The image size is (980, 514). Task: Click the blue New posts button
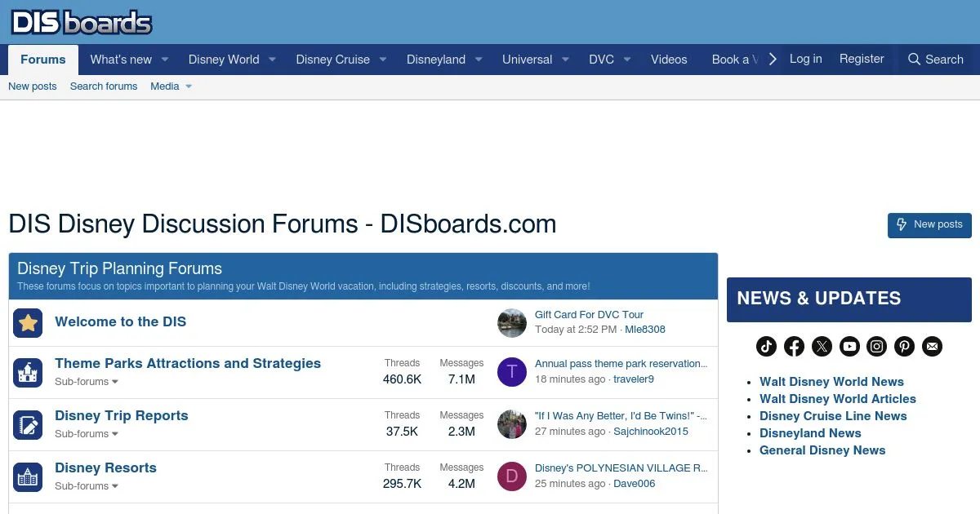[x=929, y=224]
